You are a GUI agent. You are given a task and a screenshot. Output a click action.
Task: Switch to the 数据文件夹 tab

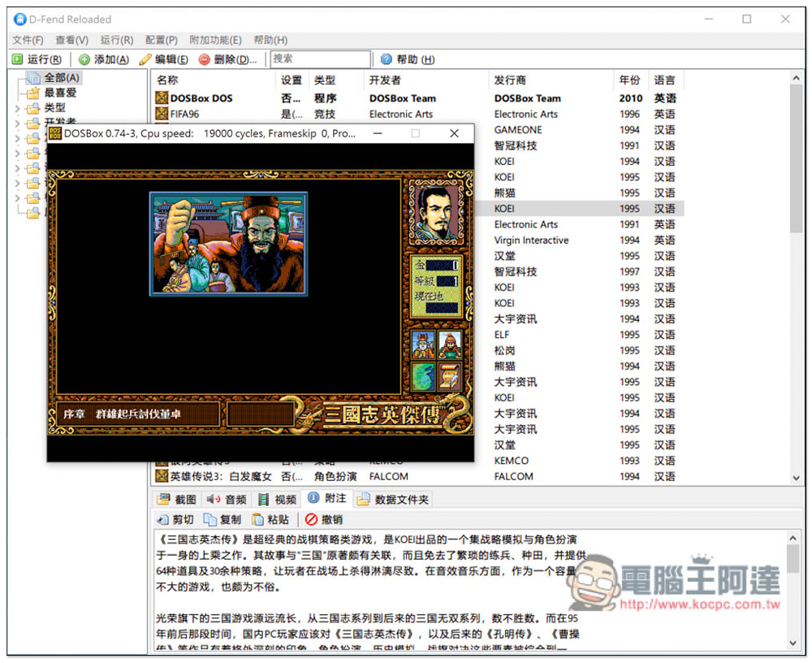point(393,499)
